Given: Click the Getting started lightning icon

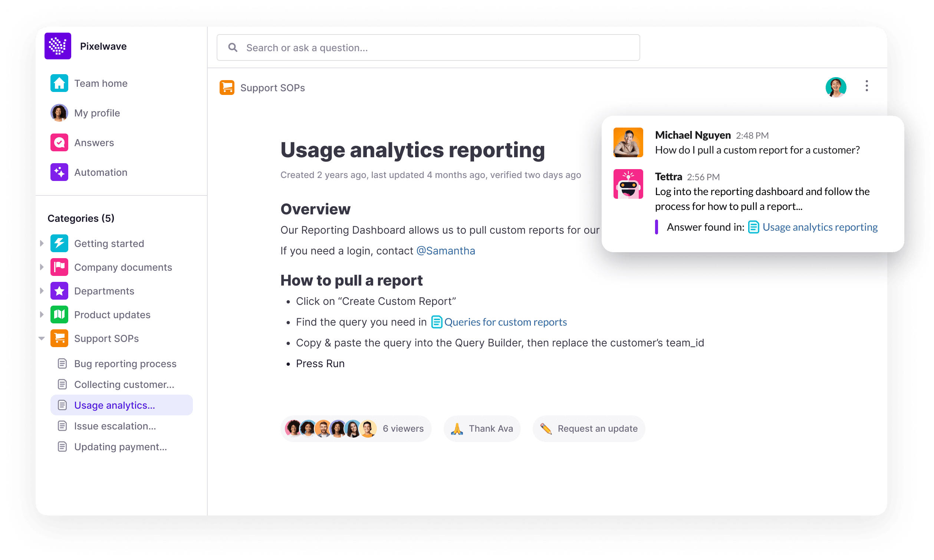Looking at the screenshot, I should [59, 243].
